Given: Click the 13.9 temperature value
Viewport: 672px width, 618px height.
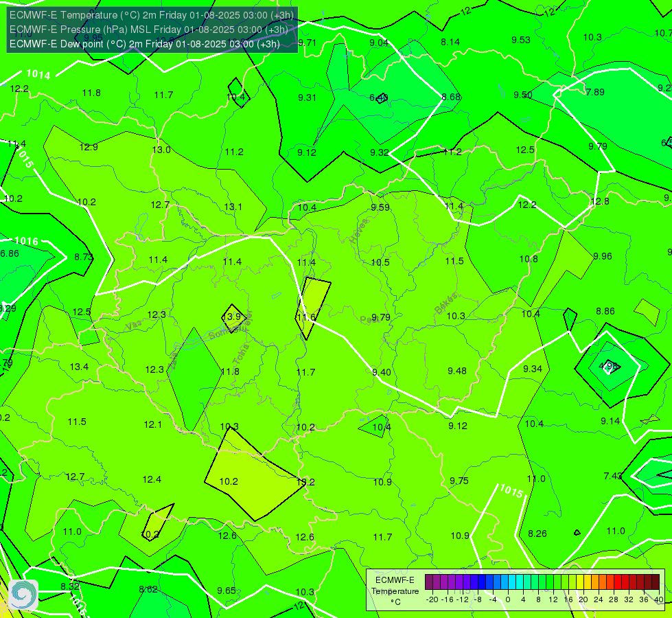Looking at the screenshot, I should [232, 317].
